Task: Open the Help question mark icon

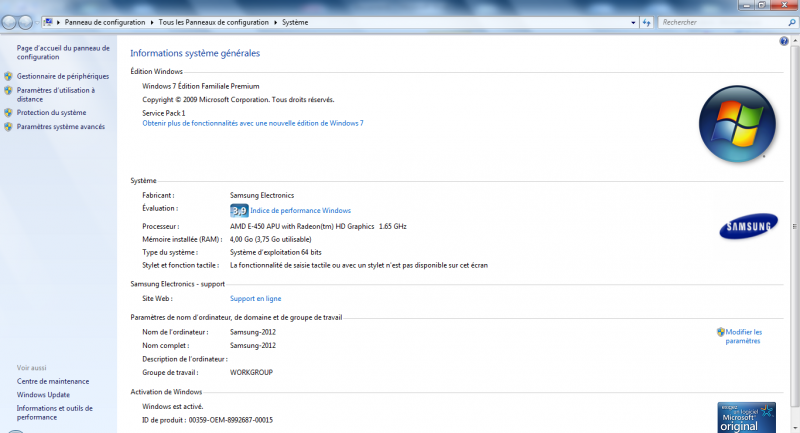Action: (784, 41)
